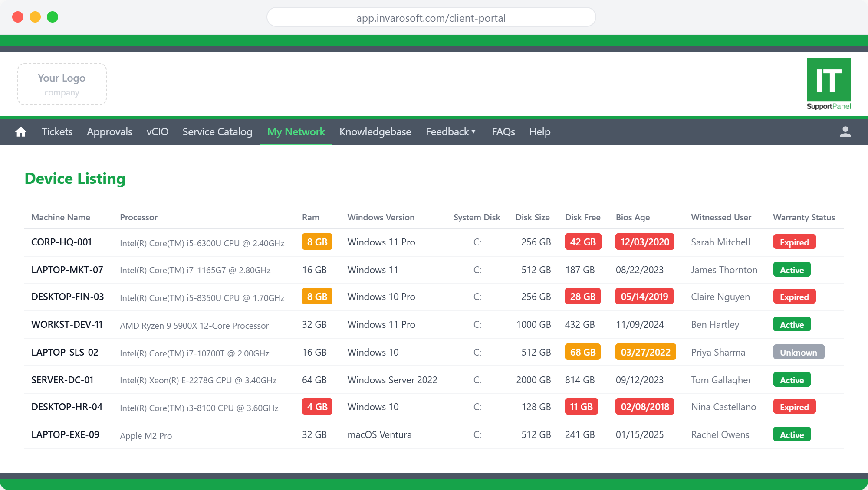The image size is (868, 490).
Task: Select machine SERVER-DC-01
Action: 62,380
